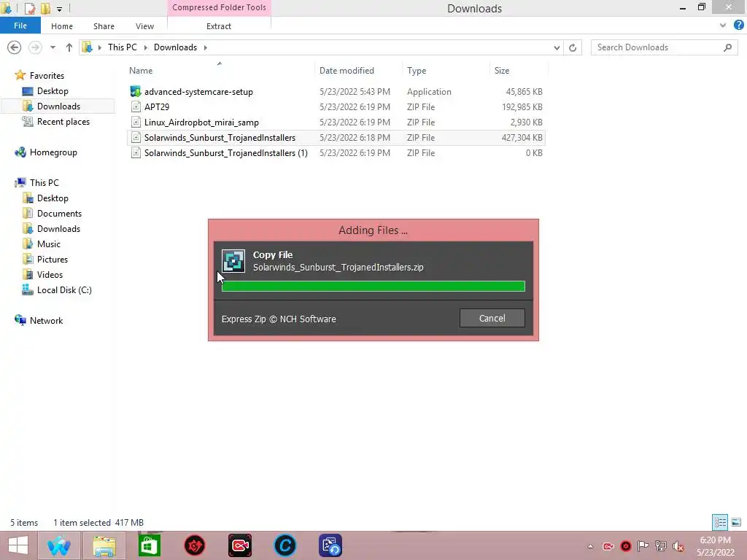Select the Extract tab

(219, 26)
